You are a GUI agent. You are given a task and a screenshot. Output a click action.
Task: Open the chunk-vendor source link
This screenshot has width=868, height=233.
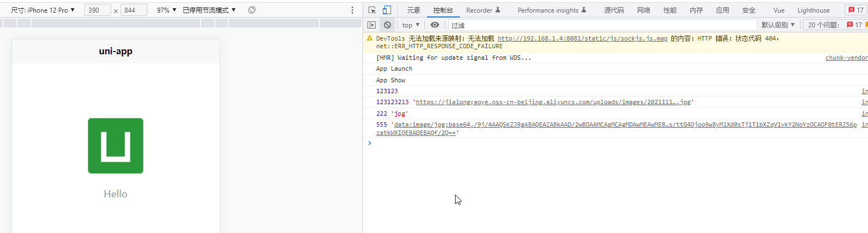pyautogui.click(x=847, y=58)
